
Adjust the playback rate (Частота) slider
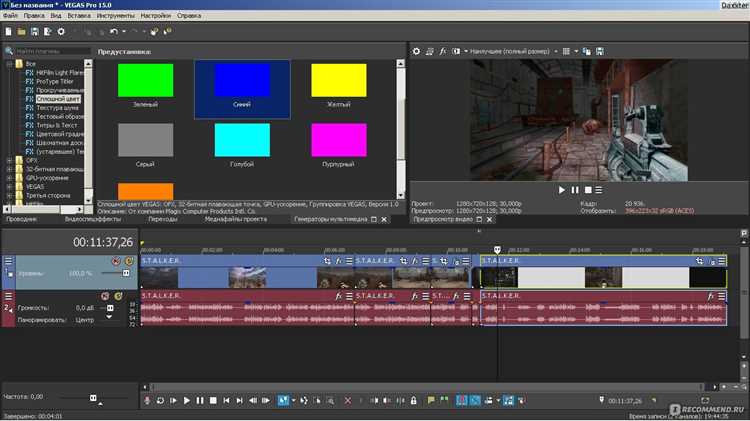click(93, 398)
